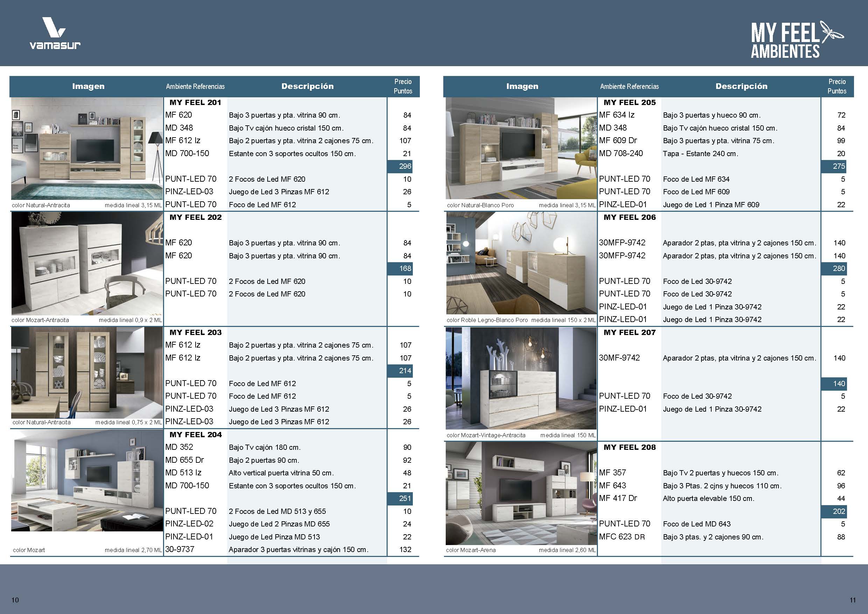Open the MY FEEL 206 room photo
868x614 pixels.
pos(521,263)
